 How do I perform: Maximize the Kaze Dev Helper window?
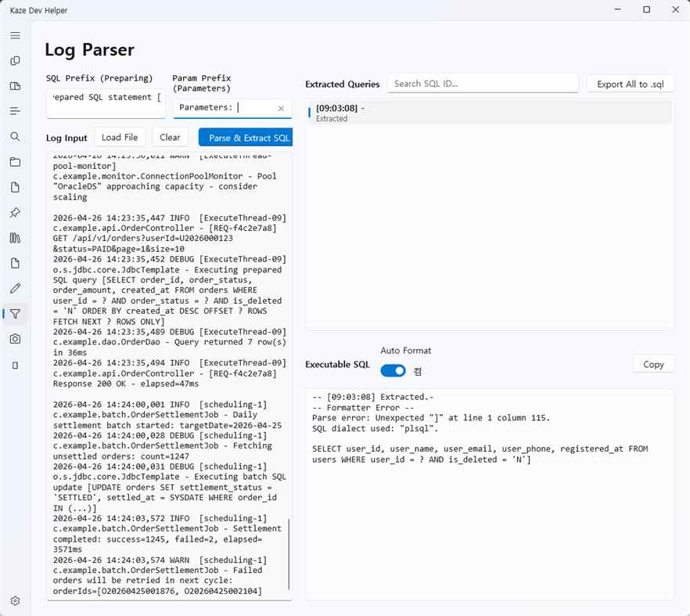pyautogui.click(x=646, y=9)
